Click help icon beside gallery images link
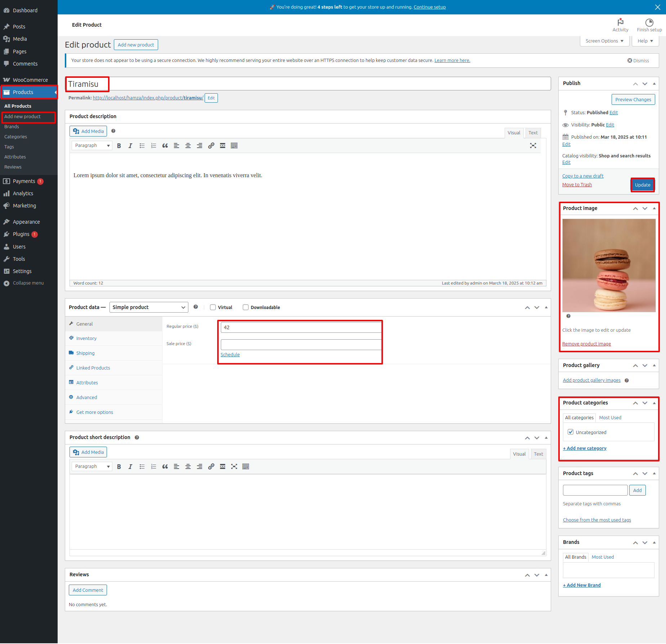This screenshot has height=644, width=666. coord(627,380)
